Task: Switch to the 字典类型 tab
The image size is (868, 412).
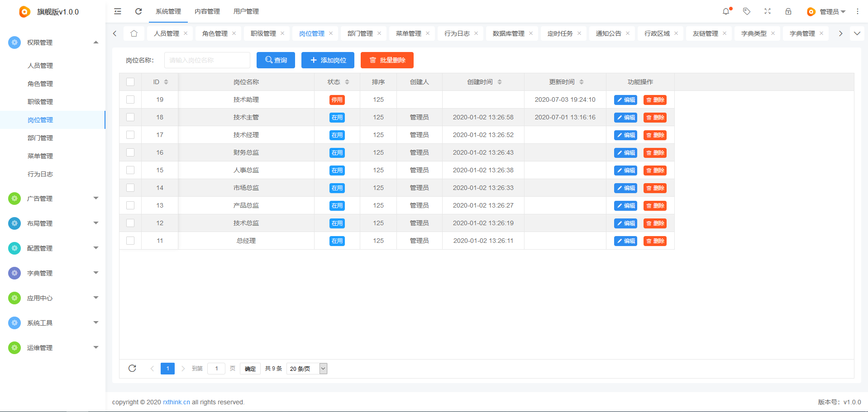Action: [x=754, y=33]
